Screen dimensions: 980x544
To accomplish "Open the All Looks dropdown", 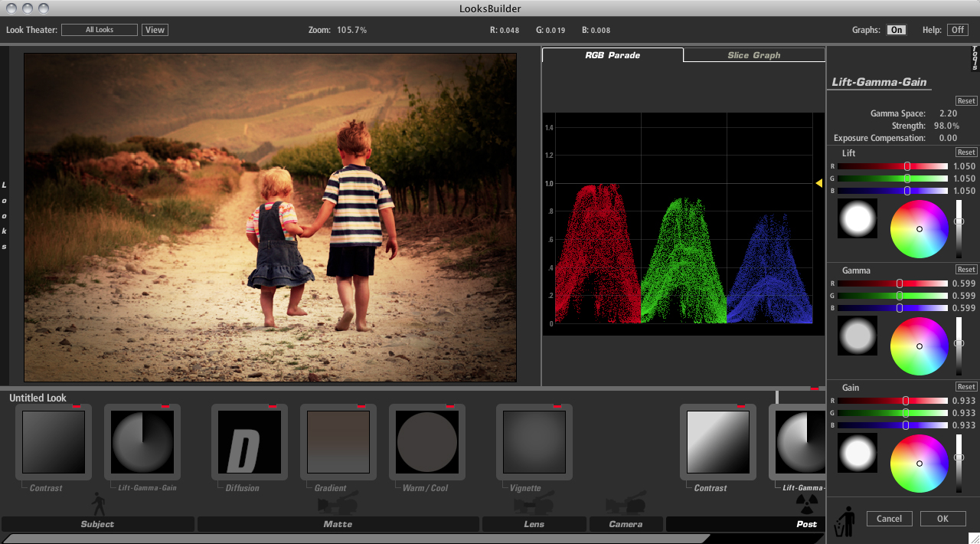I will (x=100, y=29).
